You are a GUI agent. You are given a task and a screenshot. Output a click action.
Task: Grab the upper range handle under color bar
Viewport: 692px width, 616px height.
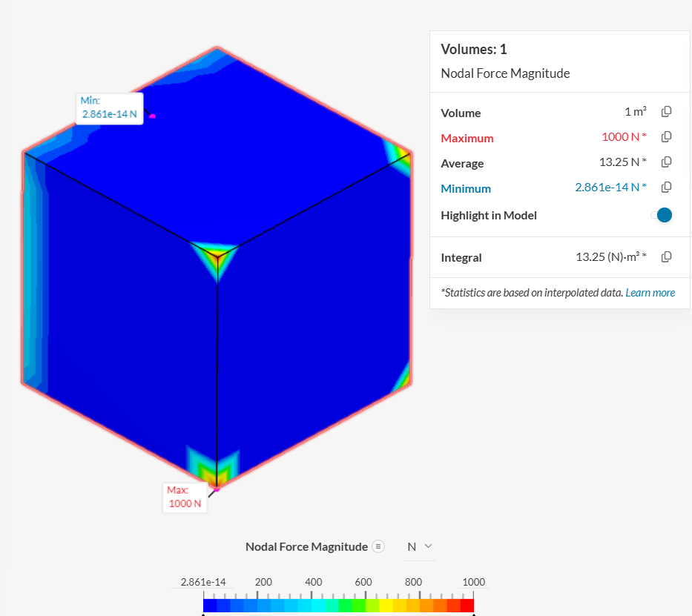point(473,614)
